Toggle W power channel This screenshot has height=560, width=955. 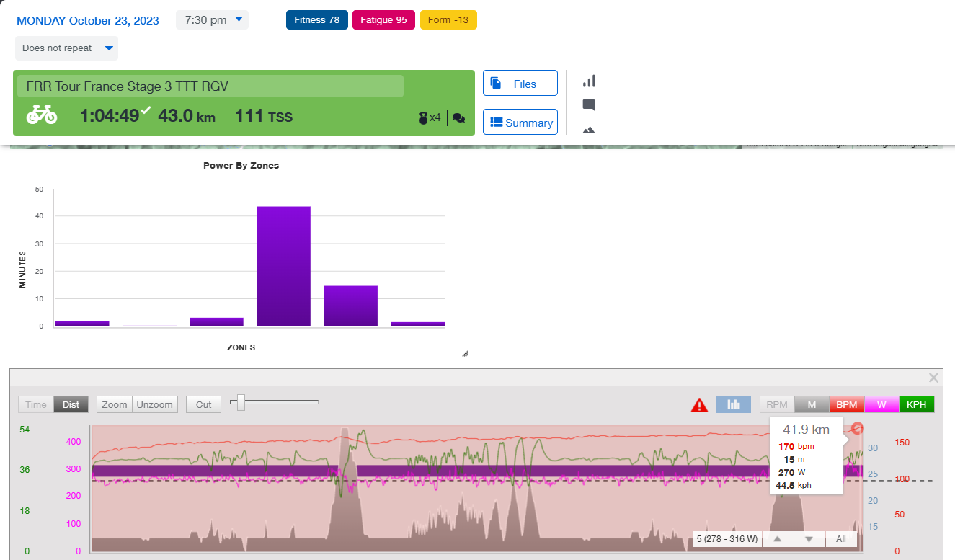pos(881,404)
